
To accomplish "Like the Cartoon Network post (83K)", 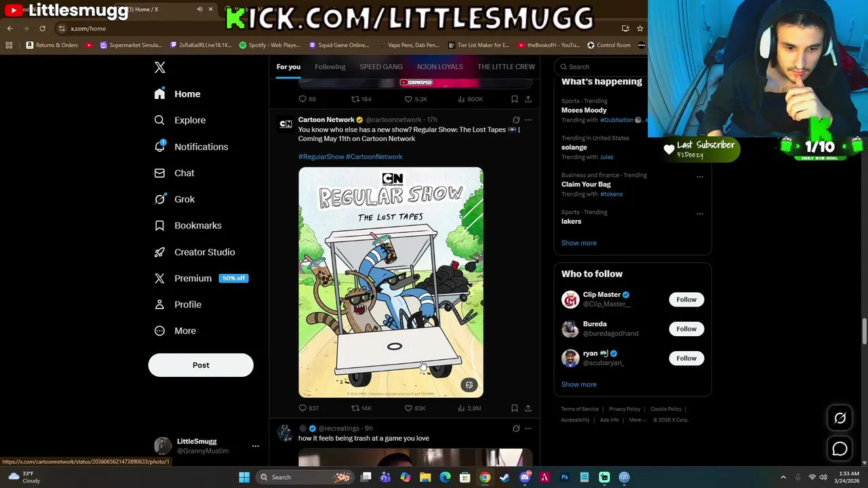I will [415, 408].
